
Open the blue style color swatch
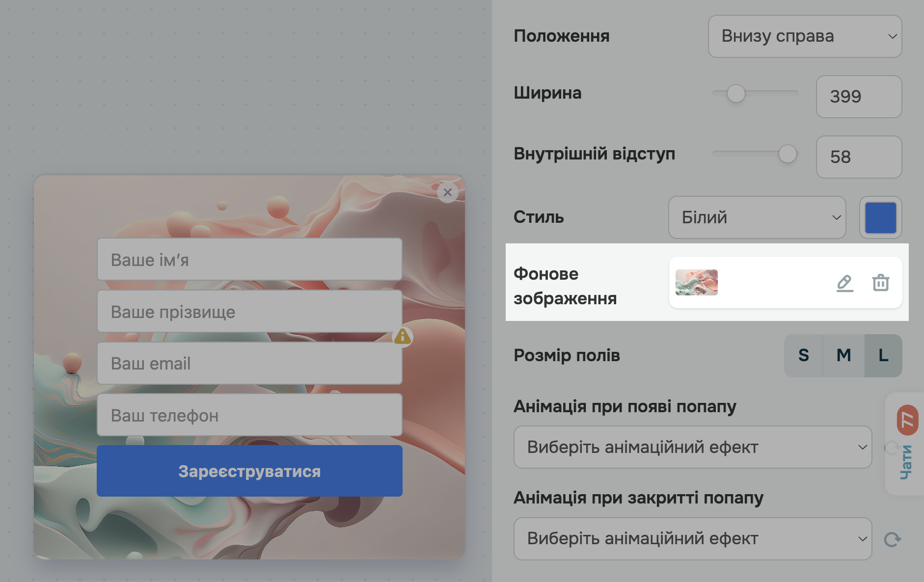click(x=880, y=217)
